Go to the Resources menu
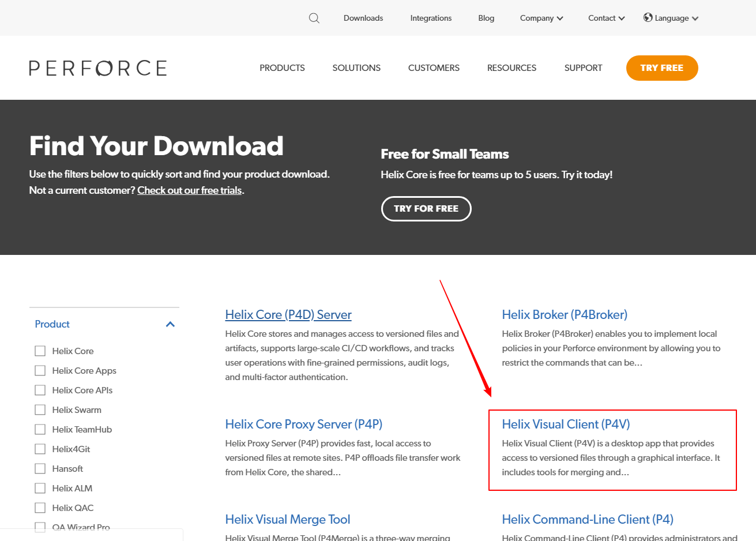 click(511, 67)
